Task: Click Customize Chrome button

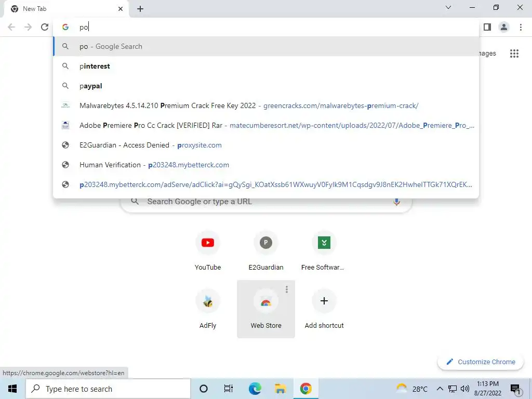Action: (481, 362)
